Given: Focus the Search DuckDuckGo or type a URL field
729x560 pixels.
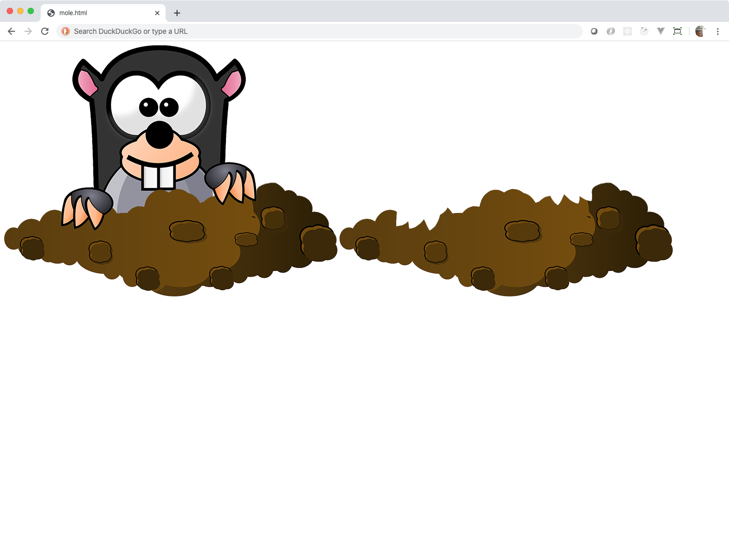Looking at the screenshot, I should pyautogui.click(x=319, y=31).
